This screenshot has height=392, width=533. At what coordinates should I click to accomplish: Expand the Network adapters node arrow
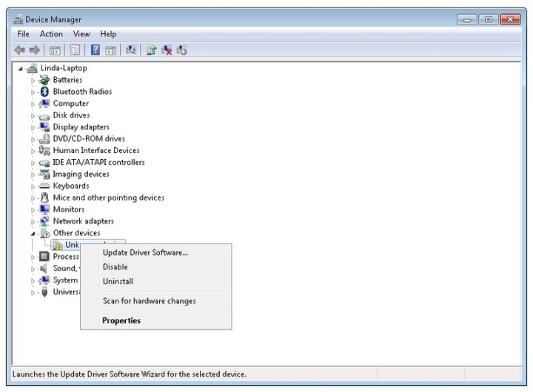pos(33,222)
